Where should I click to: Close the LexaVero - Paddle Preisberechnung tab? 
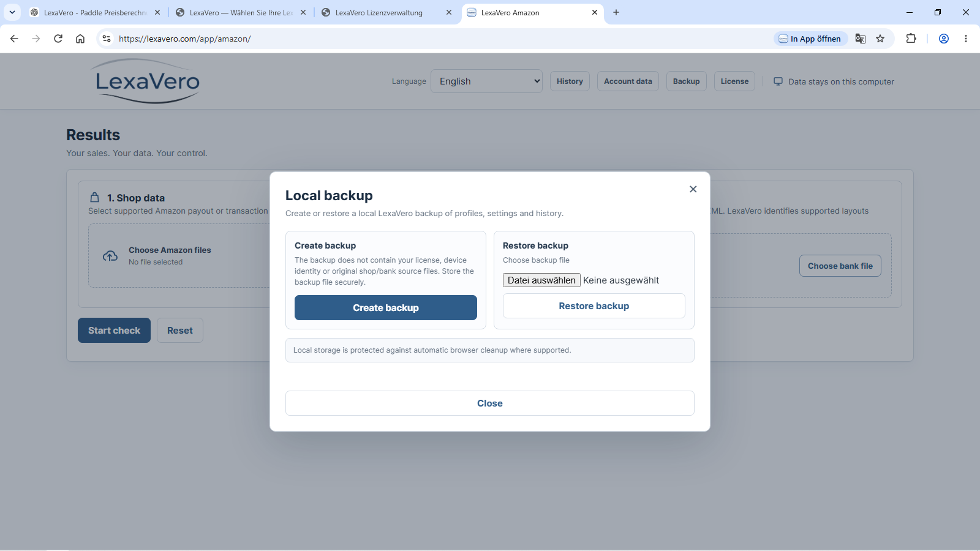pyautogui.click(x=157, y=12)
